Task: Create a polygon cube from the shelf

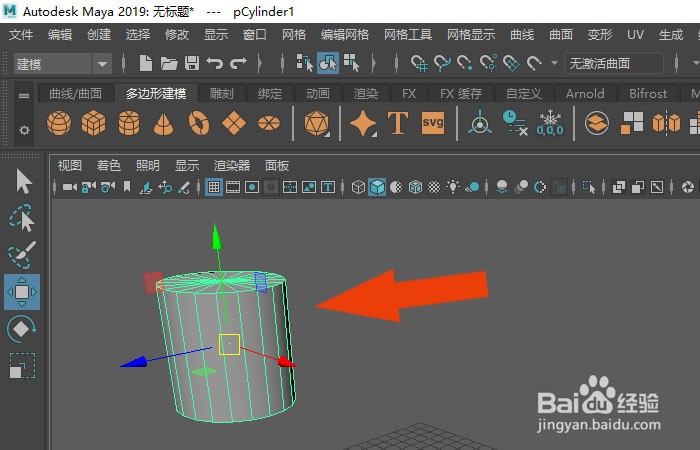Action: point(93,122)
